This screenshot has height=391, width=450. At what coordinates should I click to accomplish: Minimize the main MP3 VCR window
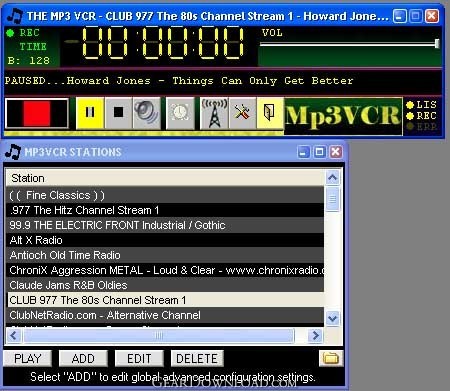tap(399, 16)
